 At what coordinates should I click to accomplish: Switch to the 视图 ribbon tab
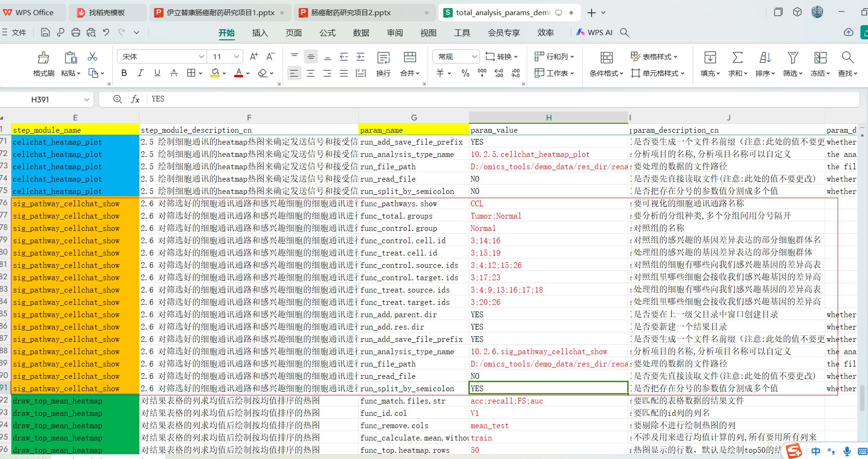point(428,33)
